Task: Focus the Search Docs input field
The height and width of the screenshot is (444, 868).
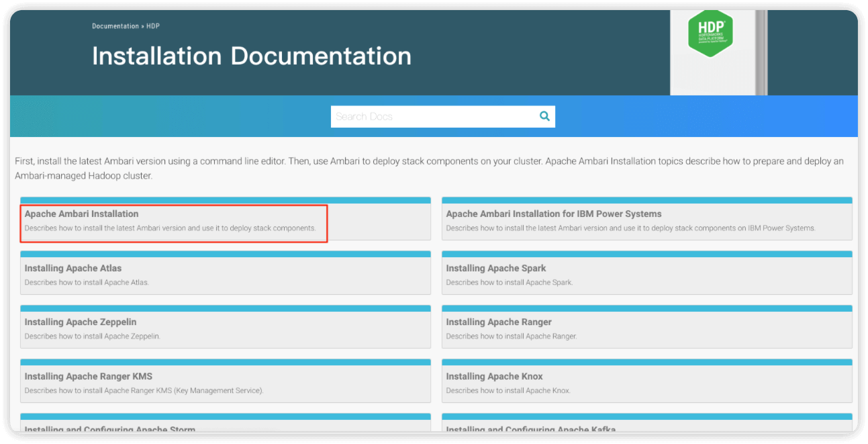Action: coord(443,116)
